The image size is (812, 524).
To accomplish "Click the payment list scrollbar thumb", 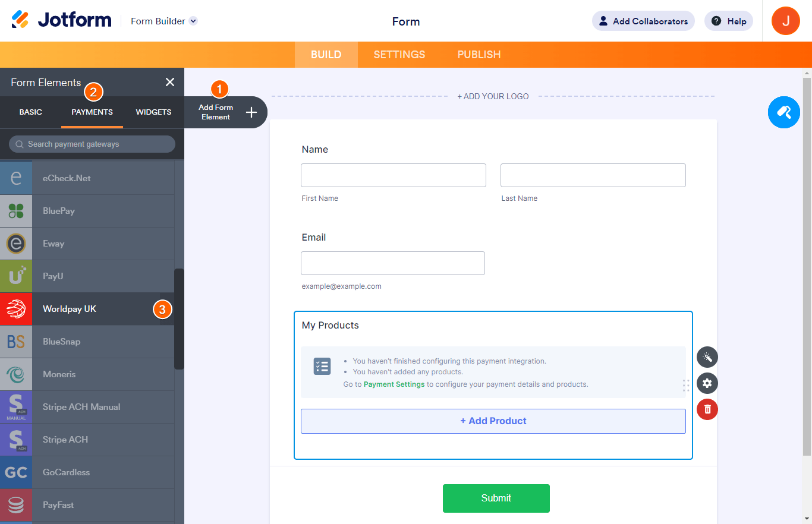I will click(179, 319).
